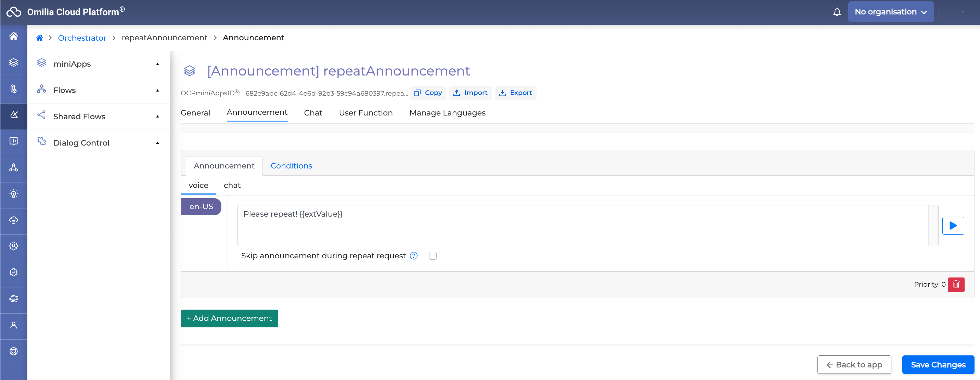This screenshot has width=980, height=380.
Task: Click the home icon in the left sidebar
Action: [x=14, y=37]
